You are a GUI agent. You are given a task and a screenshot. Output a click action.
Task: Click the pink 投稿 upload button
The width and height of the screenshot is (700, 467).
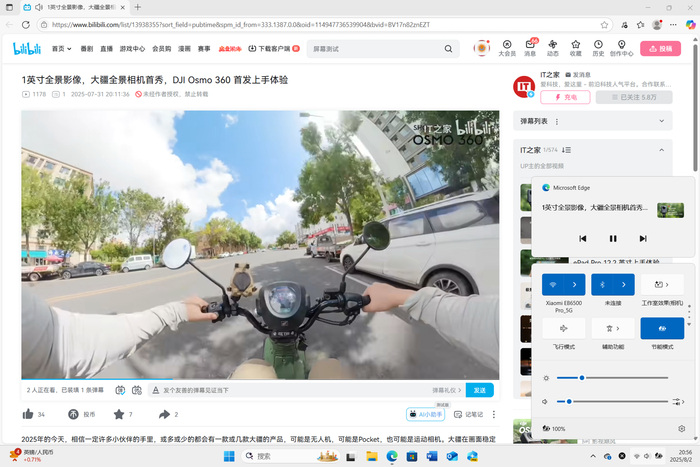click(660, 49)
